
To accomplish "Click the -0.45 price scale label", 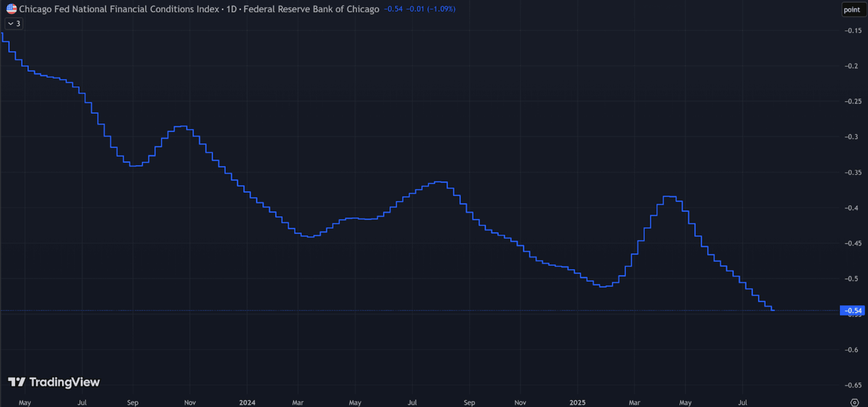I will pos(852,243).
